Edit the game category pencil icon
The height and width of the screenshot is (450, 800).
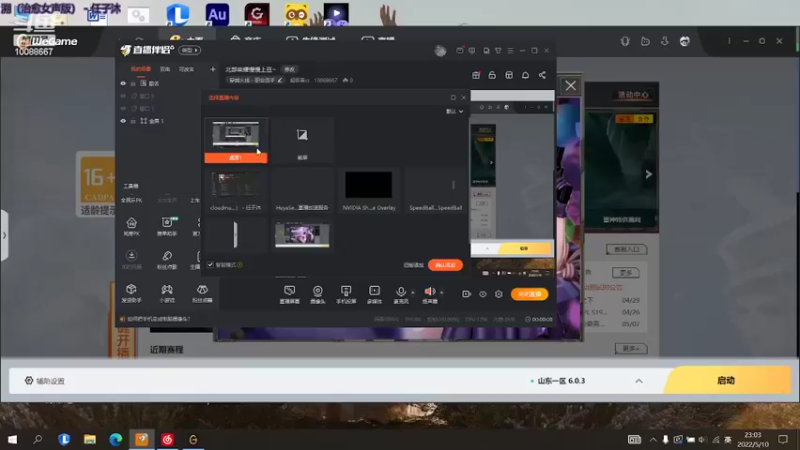(280, 80)
